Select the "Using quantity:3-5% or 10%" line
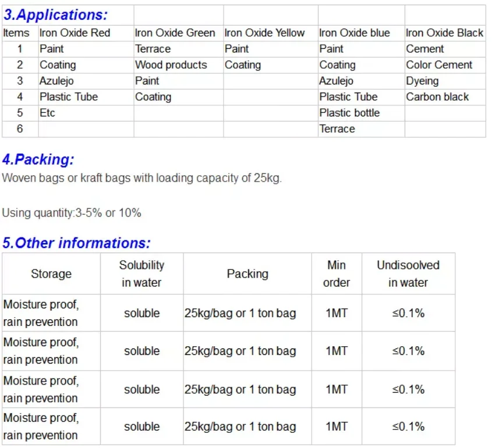 point(72,213)
